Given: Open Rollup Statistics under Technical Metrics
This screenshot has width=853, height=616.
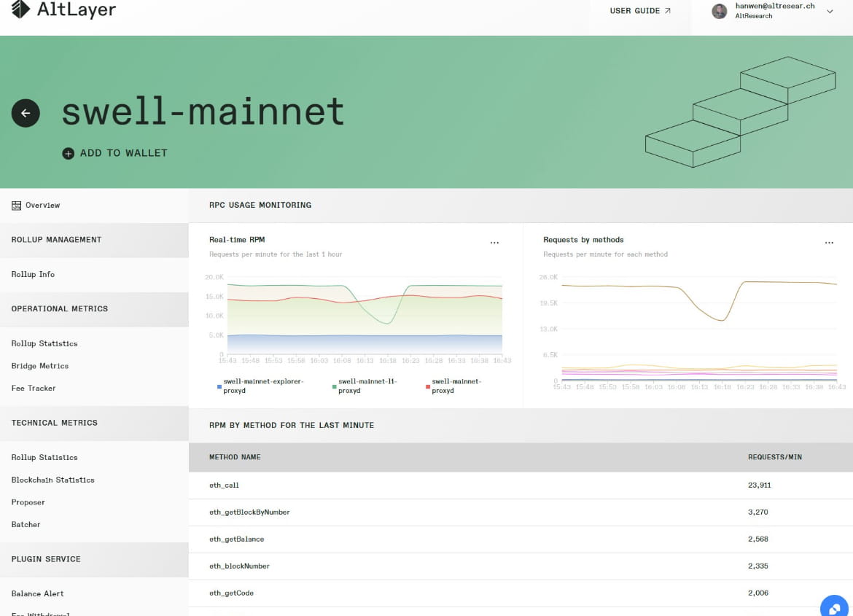Looking at the screenshot, I should (44, 457).
